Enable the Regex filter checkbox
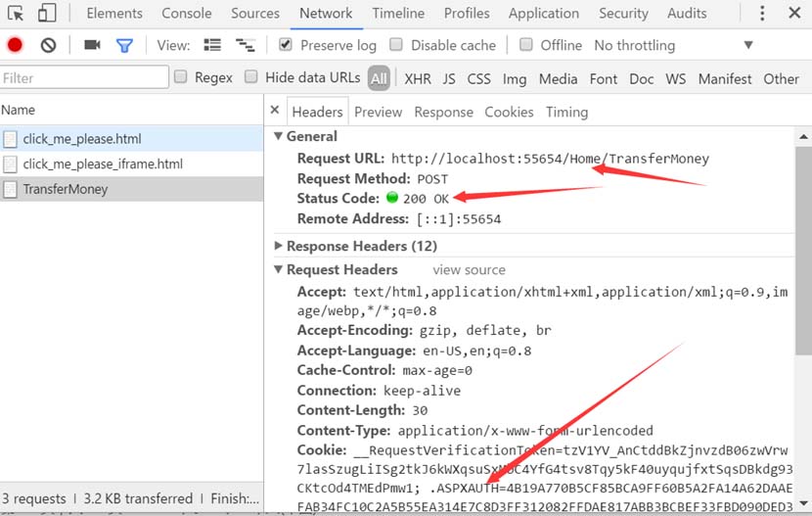 (x=181, y=76)
